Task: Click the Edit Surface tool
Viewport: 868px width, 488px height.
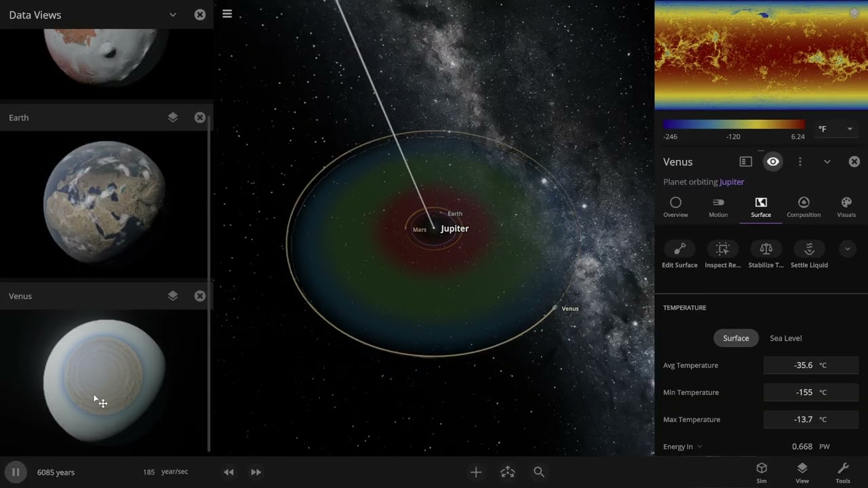Action: point(679,255)
